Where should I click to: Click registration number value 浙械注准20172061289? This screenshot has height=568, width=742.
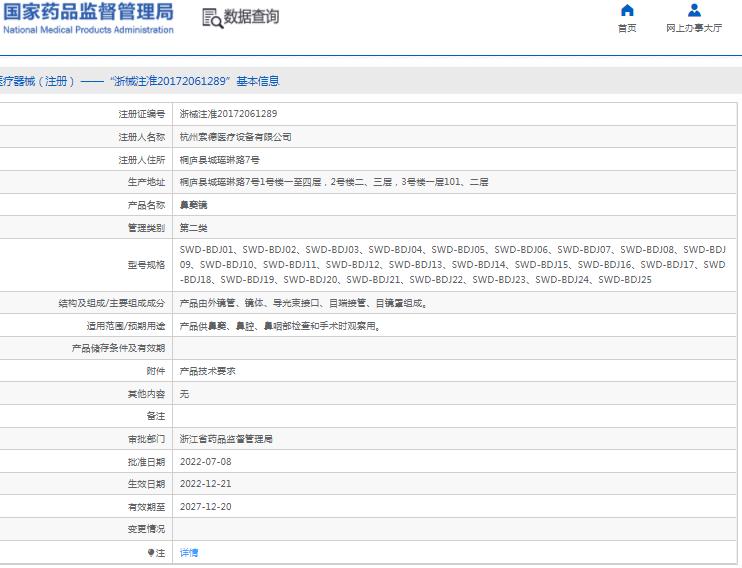[x=229, y=114]
